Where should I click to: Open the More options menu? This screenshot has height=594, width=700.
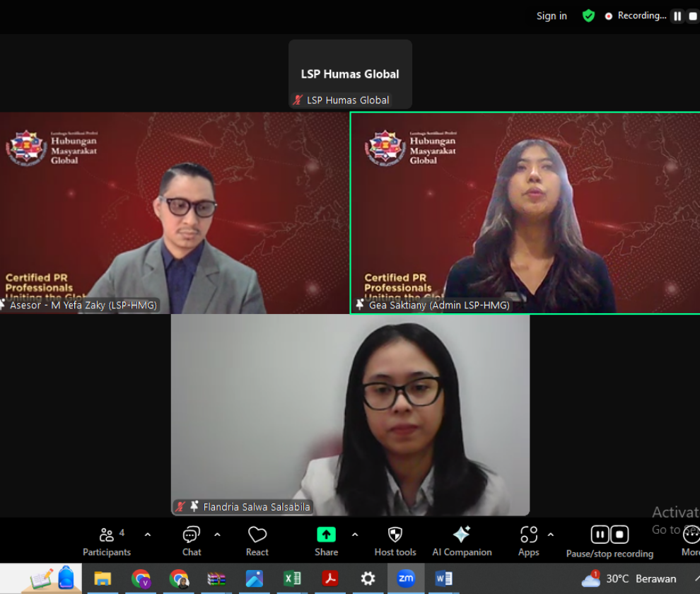[x=691, y=541]
